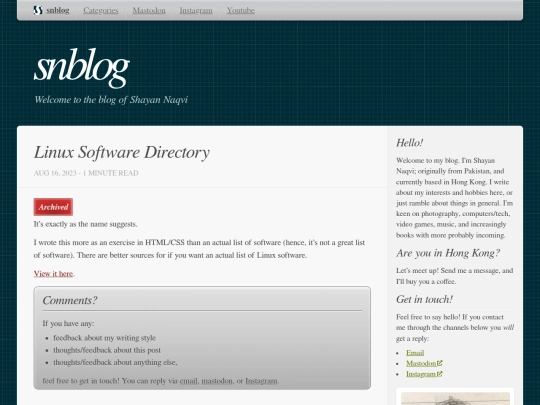The image size is (540, 405).
Task: Click the email link in Comments box
Action: pyautogui.click(x=189, y=381)
